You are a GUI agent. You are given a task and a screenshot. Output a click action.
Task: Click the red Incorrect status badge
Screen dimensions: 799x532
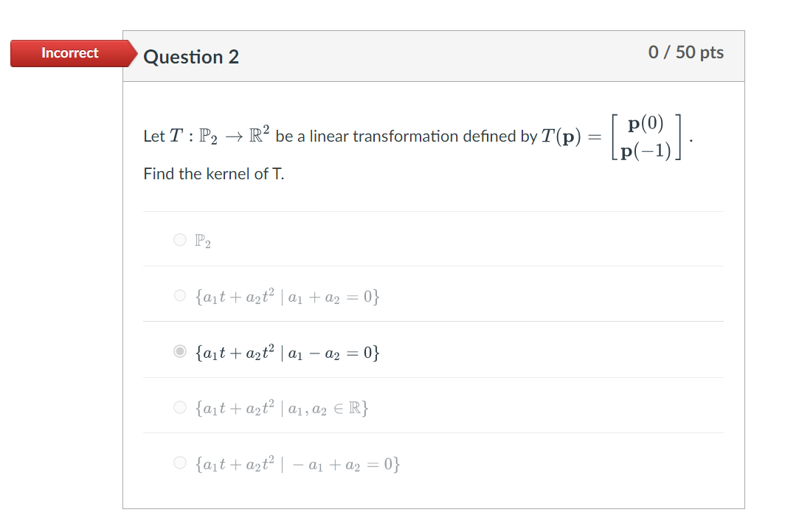tap(69, 52)
